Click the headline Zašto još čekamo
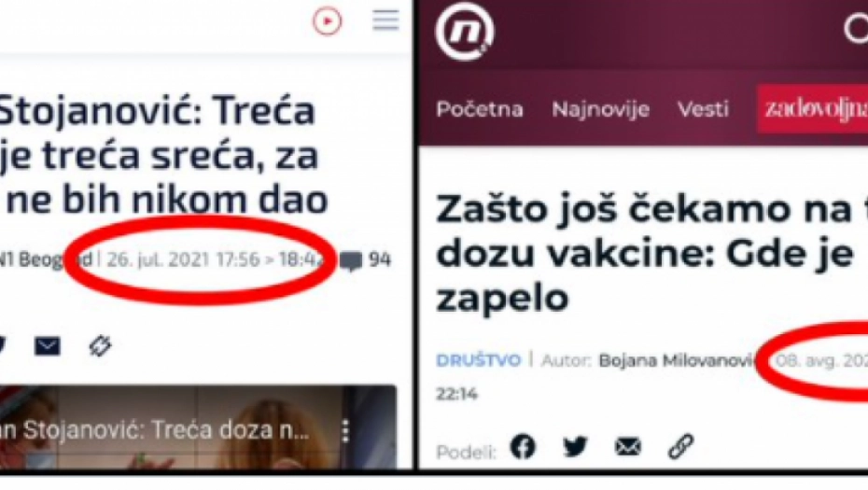The image size is (868, 490). pyautogui.click(x=651, y=253)
